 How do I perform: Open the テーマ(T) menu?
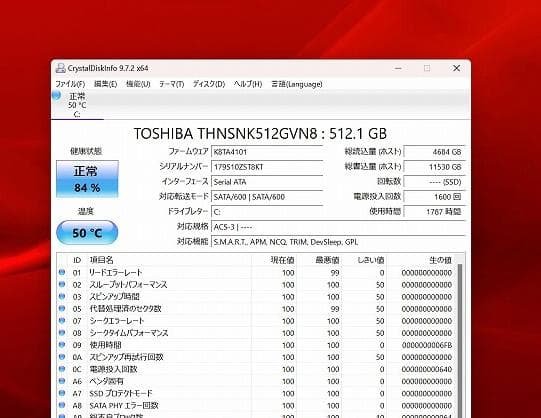tap(171, 84)
